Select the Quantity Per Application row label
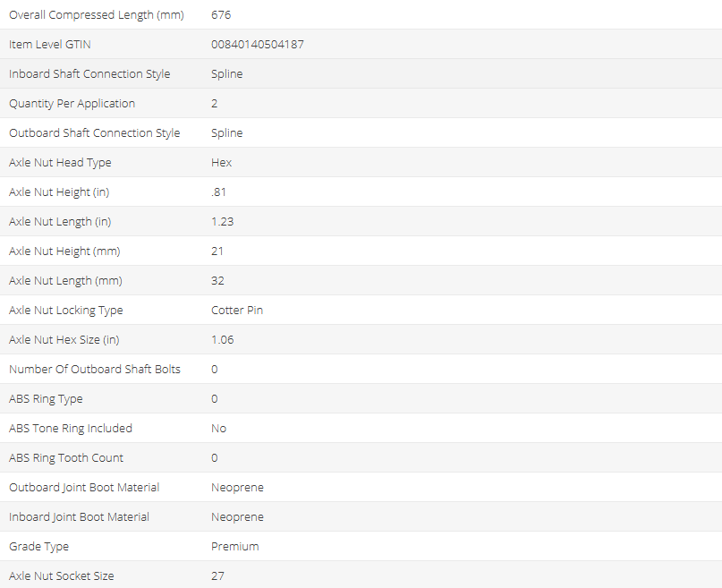The image size is (722, 588). point(72,103)
